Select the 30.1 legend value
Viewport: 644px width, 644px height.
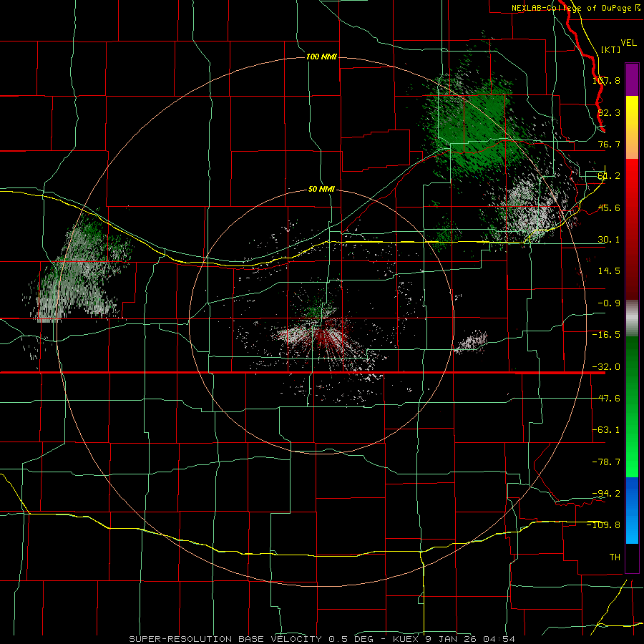609,240
